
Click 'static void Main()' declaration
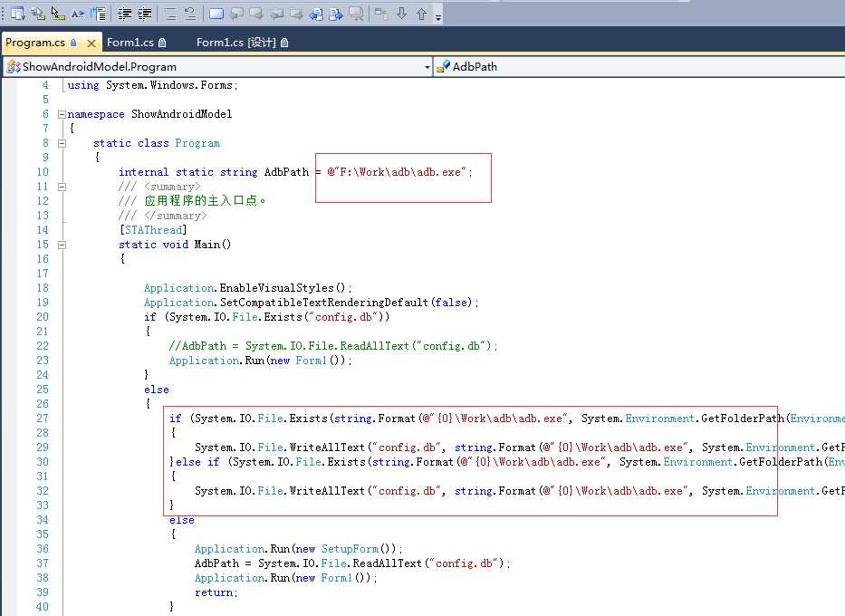point(175,245)
